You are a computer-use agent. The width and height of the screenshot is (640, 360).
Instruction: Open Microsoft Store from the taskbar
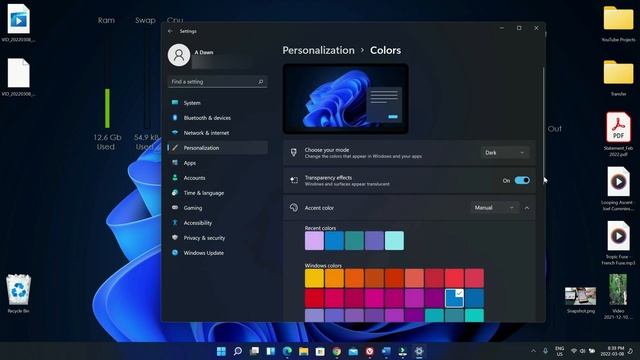pyautogui.click(x=320, y=351)
